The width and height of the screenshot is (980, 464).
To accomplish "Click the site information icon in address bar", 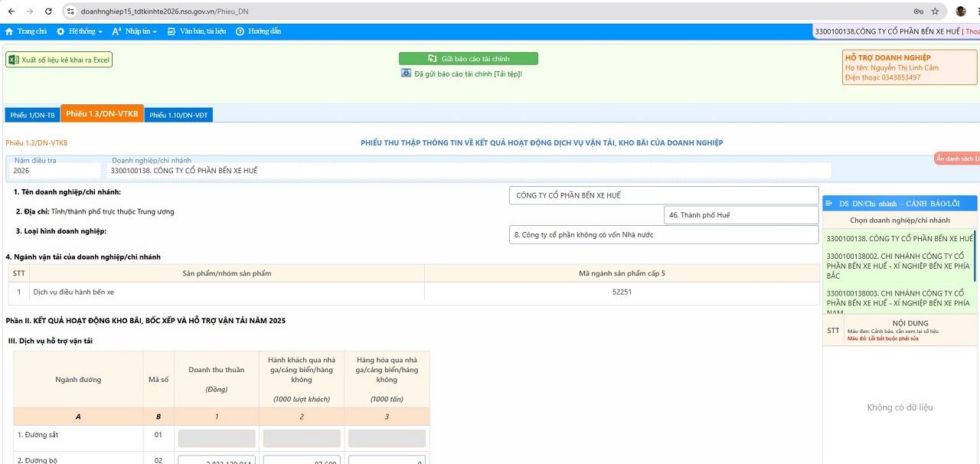I will [x=70, y=11].
